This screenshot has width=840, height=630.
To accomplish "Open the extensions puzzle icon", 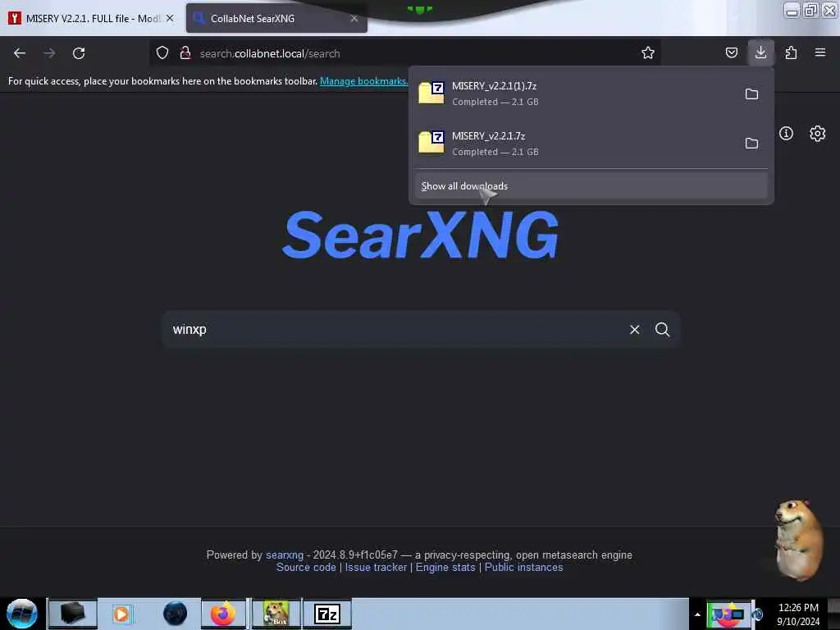I will pyautogui.click(x=791, y=52).
